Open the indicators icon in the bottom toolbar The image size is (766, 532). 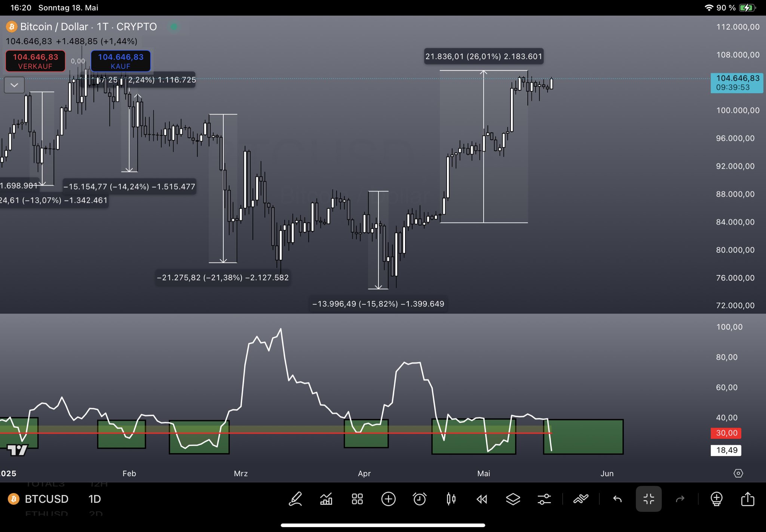[326, 499]
